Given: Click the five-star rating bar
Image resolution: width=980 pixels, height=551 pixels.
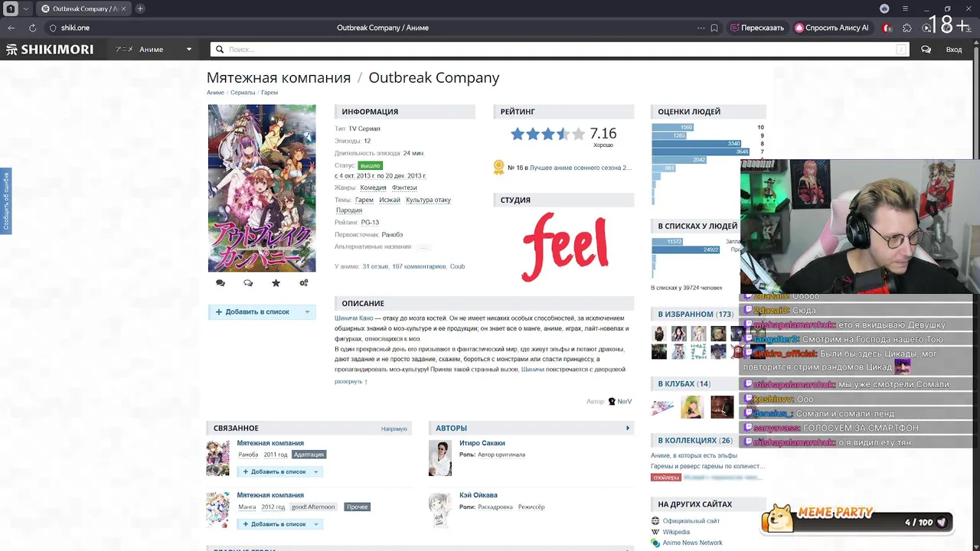Looking at the screenshot, I should (547, 134).
